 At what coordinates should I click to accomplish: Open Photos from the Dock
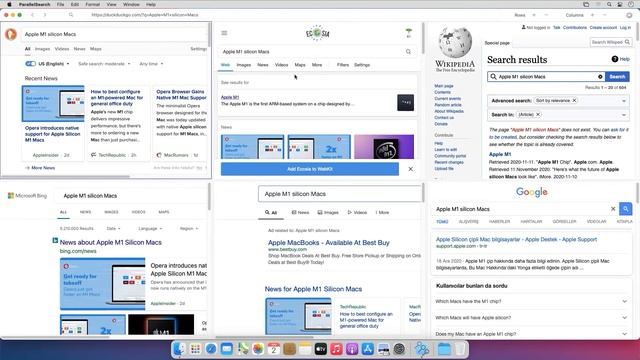[258, 349]
